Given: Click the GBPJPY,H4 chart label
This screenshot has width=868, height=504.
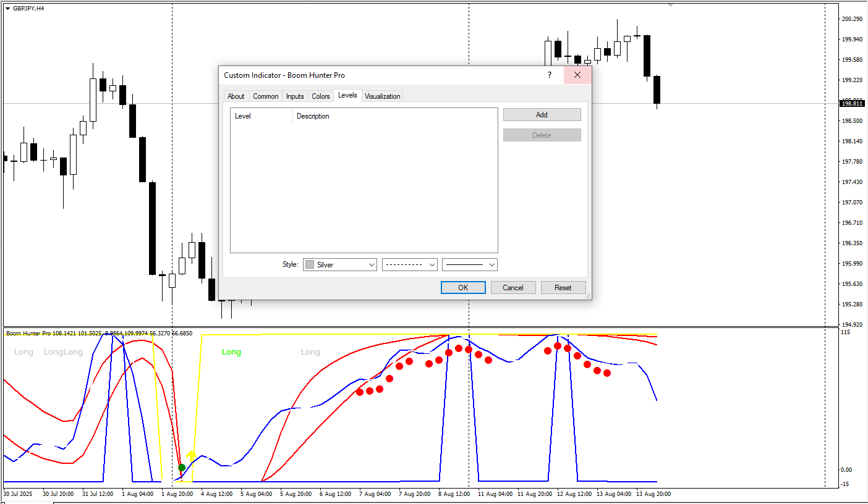Looking at the screenshot, I should pyautogui.click(x=28, y=9).
